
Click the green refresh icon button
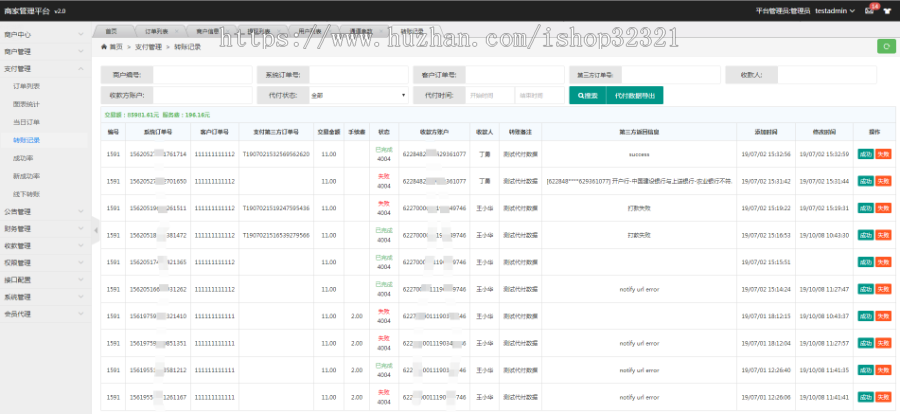(x=885, y=46)
